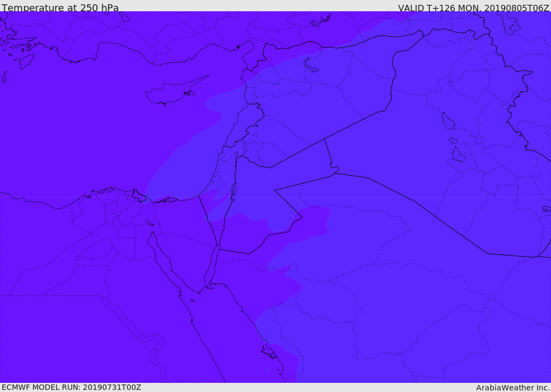Viewport: 551px width, 392px height.
Task: Click the 'ArabiaWeather Inc' credit text
Action: [513, 388]
